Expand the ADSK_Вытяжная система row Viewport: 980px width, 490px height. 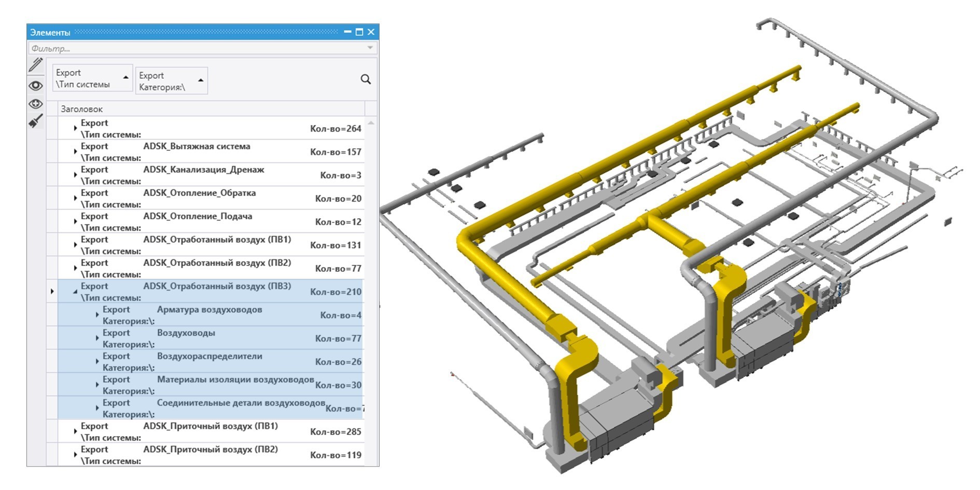pos(75,151)
